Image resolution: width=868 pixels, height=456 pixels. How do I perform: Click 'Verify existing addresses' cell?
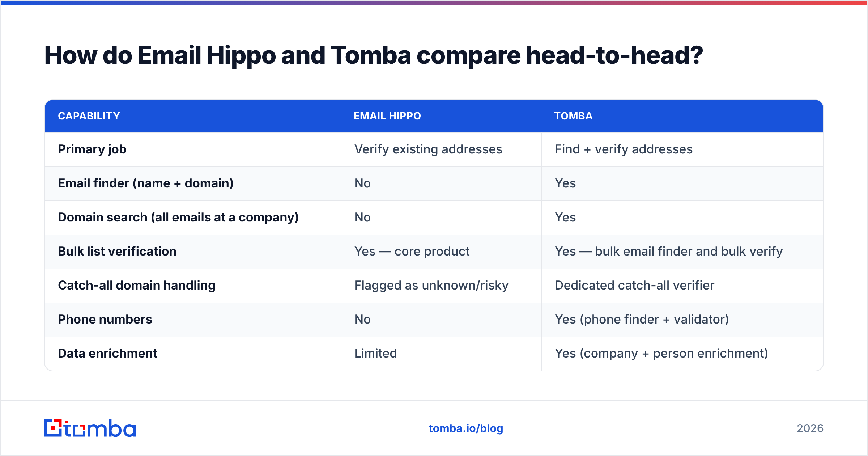tap(428, 149)
